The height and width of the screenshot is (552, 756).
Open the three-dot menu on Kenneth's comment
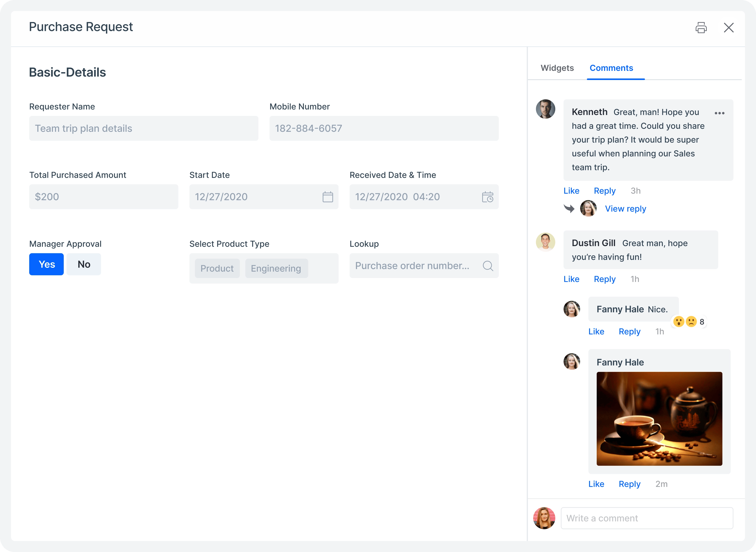click(x=720, y=113)
